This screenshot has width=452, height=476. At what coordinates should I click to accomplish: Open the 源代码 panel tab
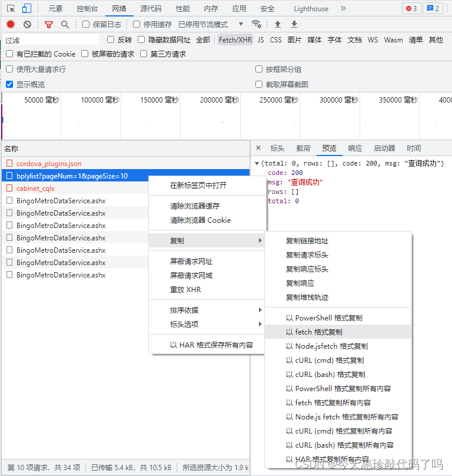151,9
